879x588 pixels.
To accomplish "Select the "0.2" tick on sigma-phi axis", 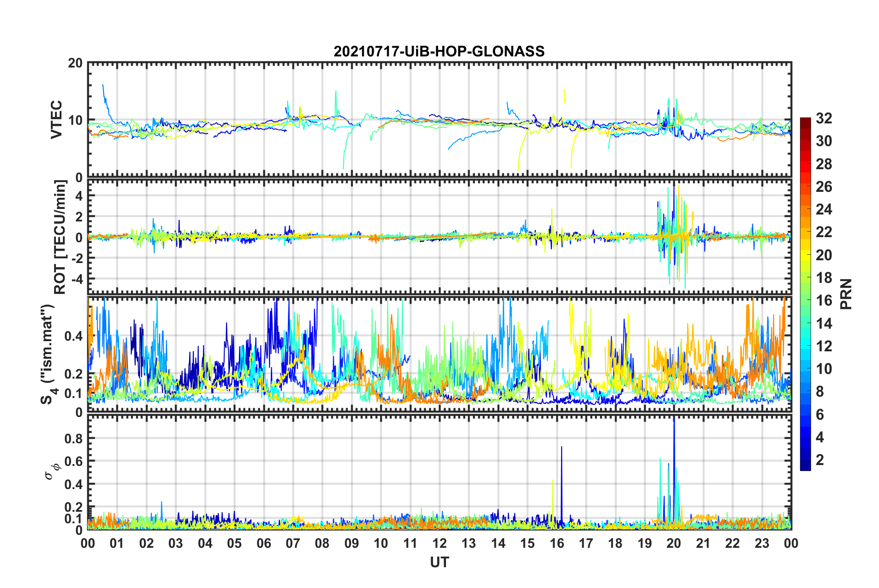I will pos(73,507).
